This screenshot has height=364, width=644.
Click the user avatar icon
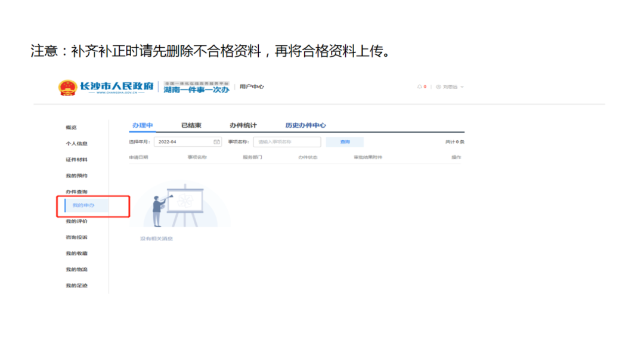coord(438,87)
